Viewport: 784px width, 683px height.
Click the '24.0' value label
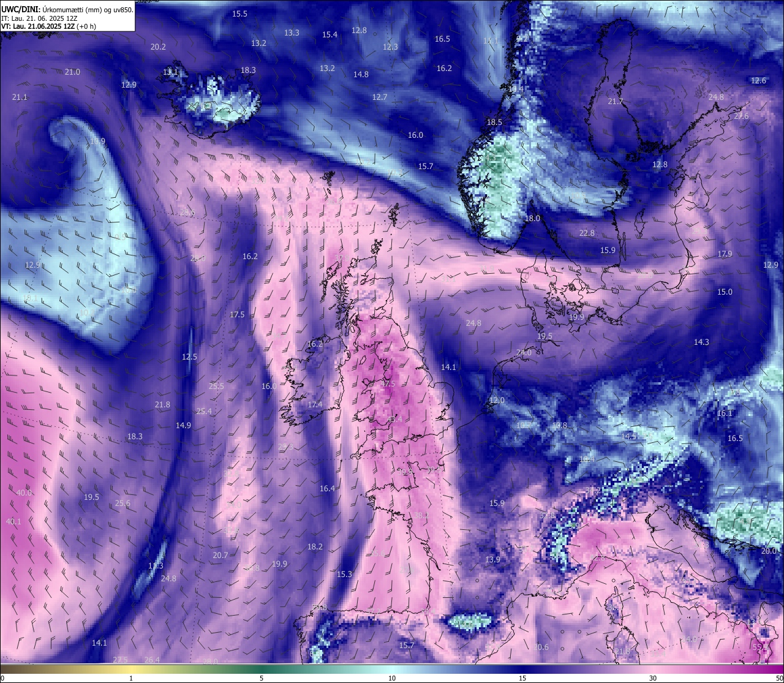[x=524, y=352]
